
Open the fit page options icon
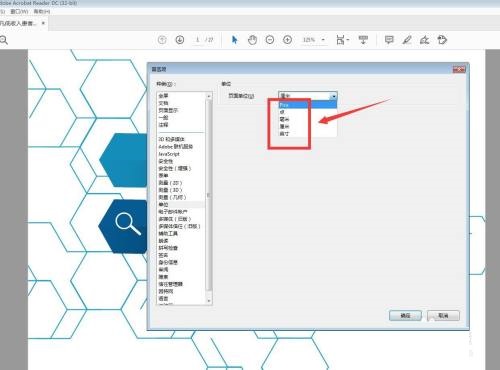[x=342, y=40]
